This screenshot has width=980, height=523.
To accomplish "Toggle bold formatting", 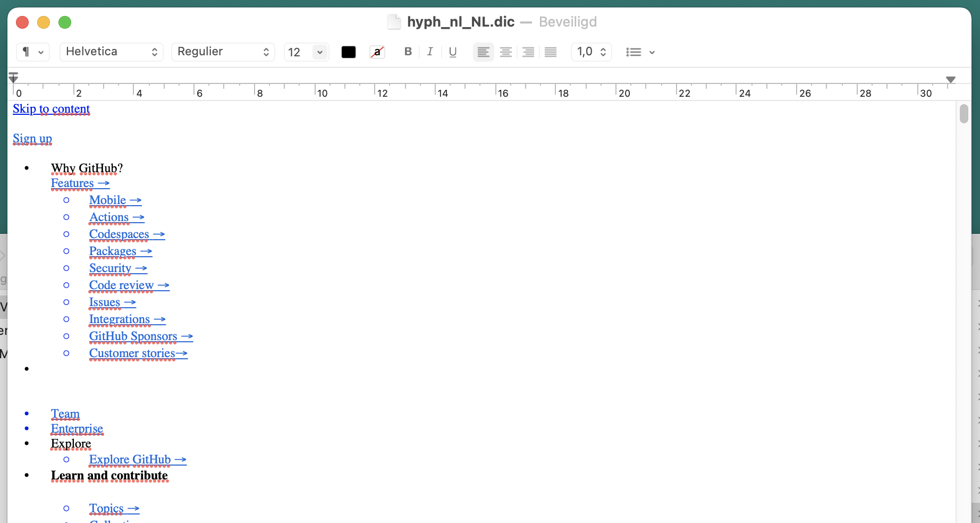I will [408, 52].
